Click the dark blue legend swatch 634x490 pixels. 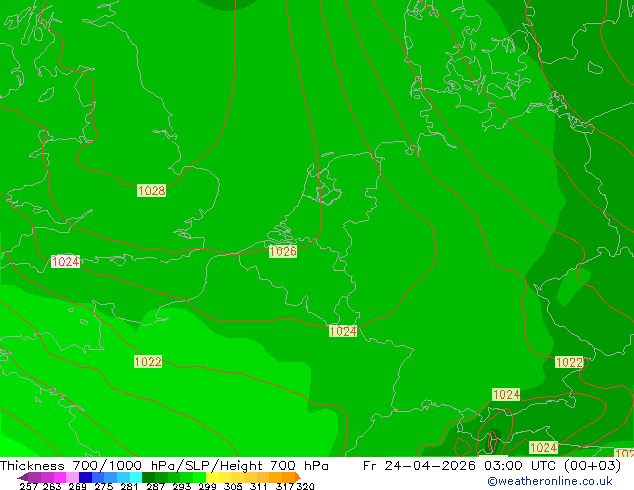85,477
